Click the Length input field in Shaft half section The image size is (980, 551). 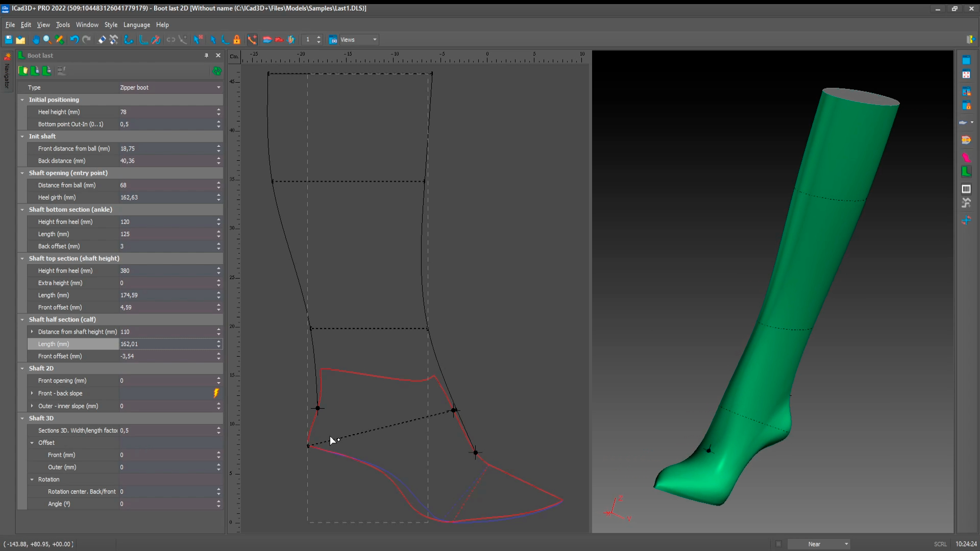166,344
